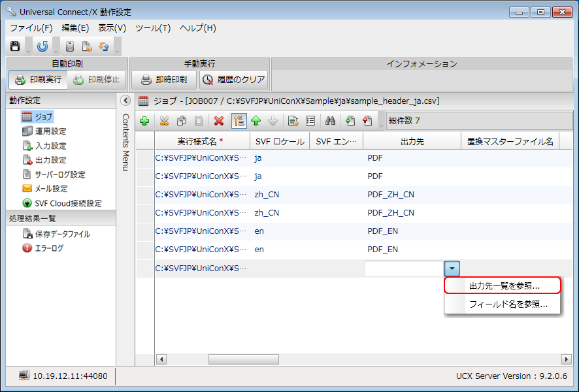
Task: Cut the selection with the scissors icon
Action: click(x=164, y=121)
